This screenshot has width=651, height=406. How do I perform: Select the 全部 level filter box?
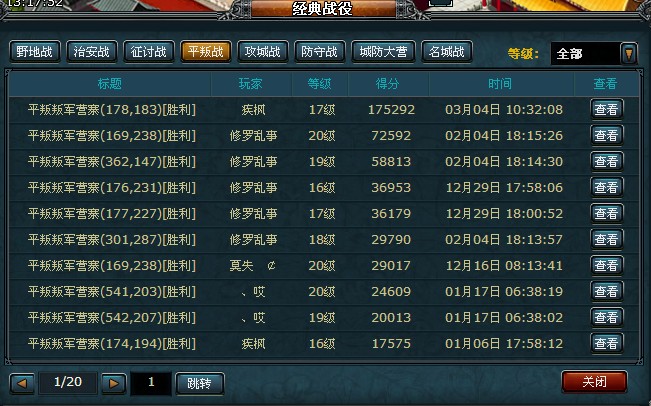click(585, 54)
